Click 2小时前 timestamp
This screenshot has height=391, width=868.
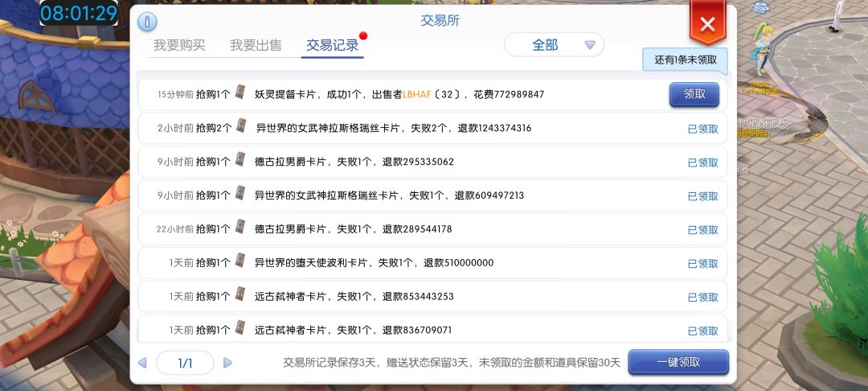tap(175, 129)
